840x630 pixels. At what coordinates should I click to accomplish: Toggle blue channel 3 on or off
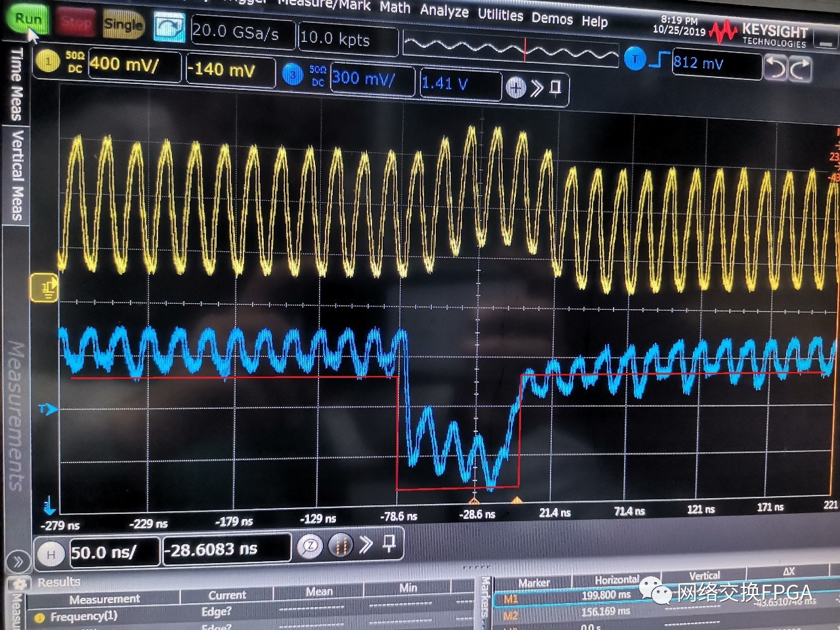pos(293,74)
